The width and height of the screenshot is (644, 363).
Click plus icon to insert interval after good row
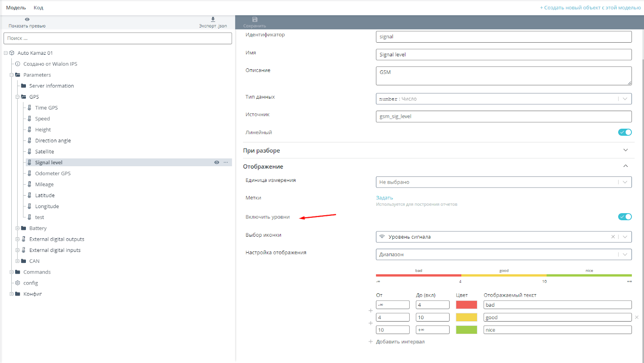(x=371, y=323)
